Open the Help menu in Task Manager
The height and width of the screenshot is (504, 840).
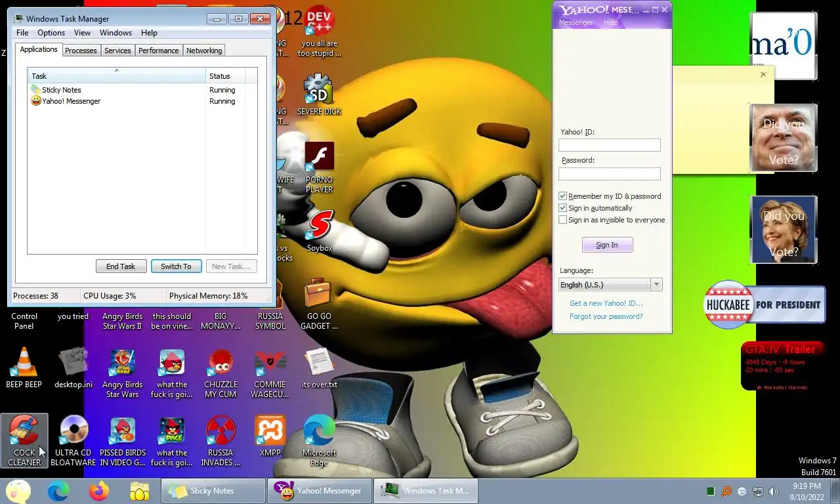pyautogui.click(x=149, y=33)
